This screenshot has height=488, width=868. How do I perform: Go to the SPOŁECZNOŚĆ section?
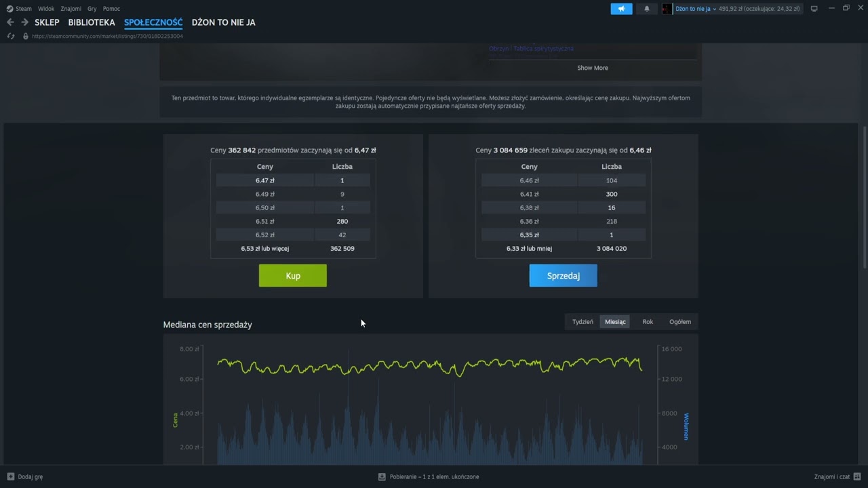[153, 22]
